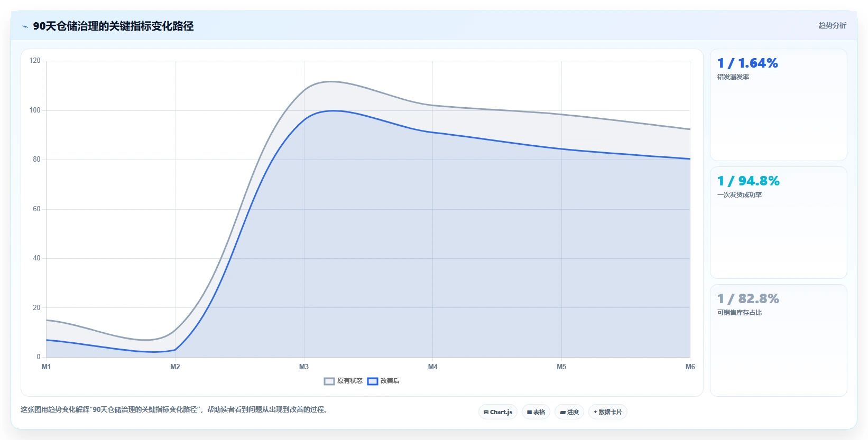Image resolution: width=868 pixels, height=440 pixels.
Task: Open the 可销售库存占比 metric card
Action: (778, 340)
